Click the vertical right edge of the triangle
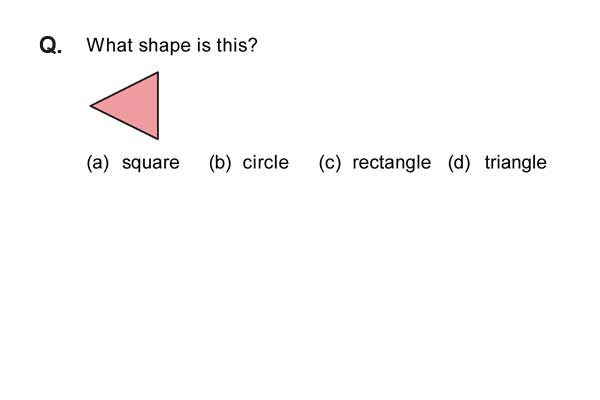Screen dimensions: 600x400 [x=158, y=106]
